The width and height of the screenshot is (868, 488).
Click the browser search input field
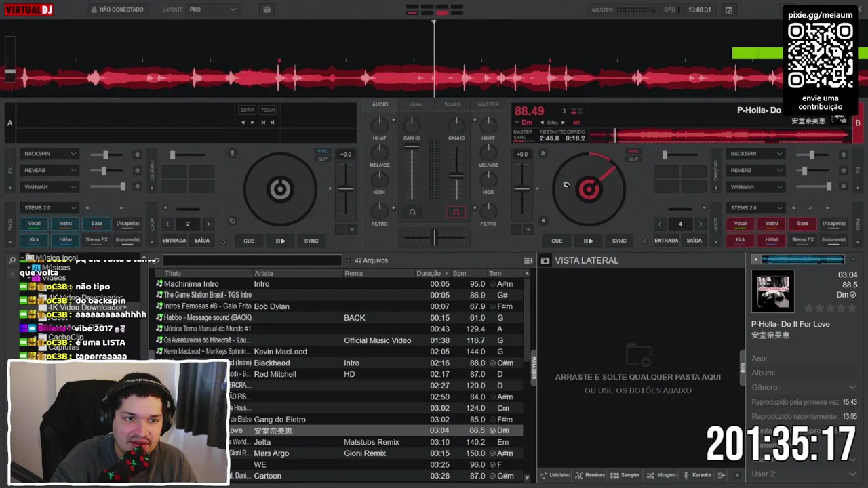[252, 260]
